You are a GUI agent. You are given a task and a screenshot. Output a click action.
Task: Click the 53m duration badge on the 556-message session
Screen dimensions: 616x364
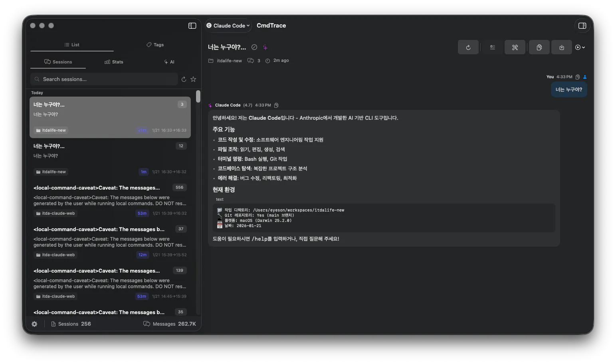(142, 214)
